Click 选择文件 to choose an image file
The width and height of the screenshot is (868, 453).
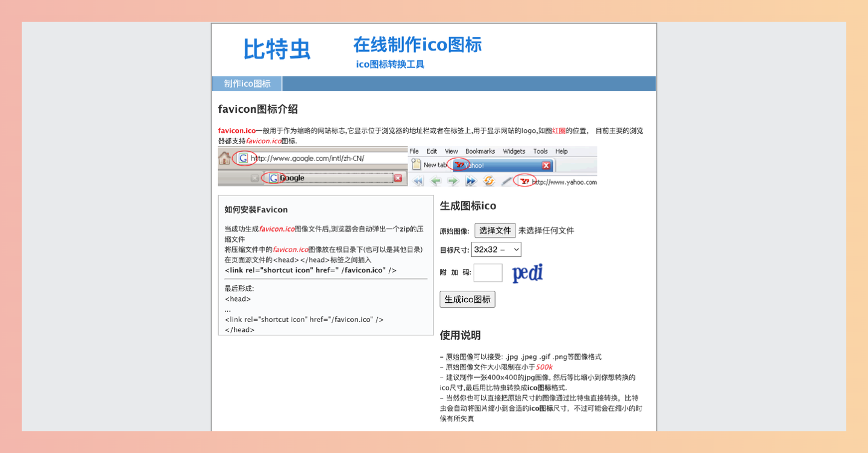point(495,230)
